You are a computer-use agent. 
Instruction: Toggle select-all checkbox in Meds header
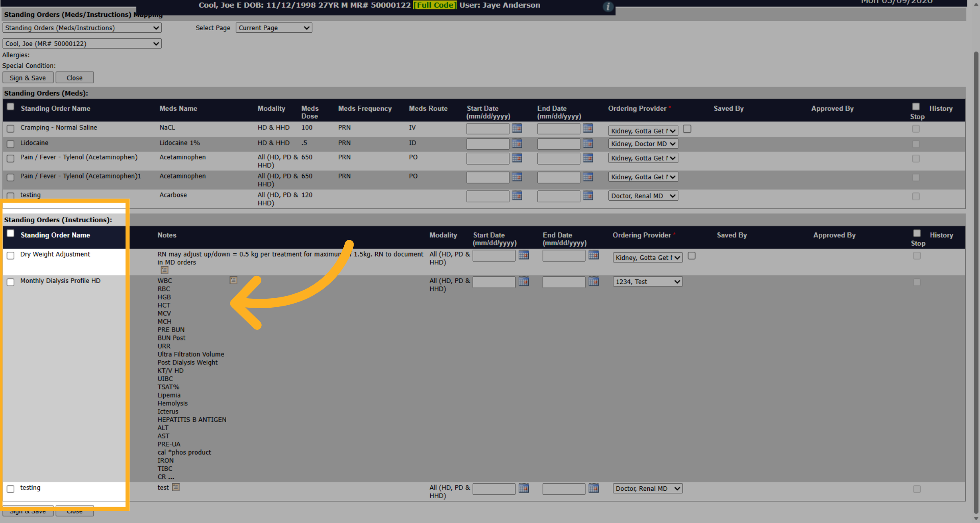pyautogui.click(x=11, y=107)
